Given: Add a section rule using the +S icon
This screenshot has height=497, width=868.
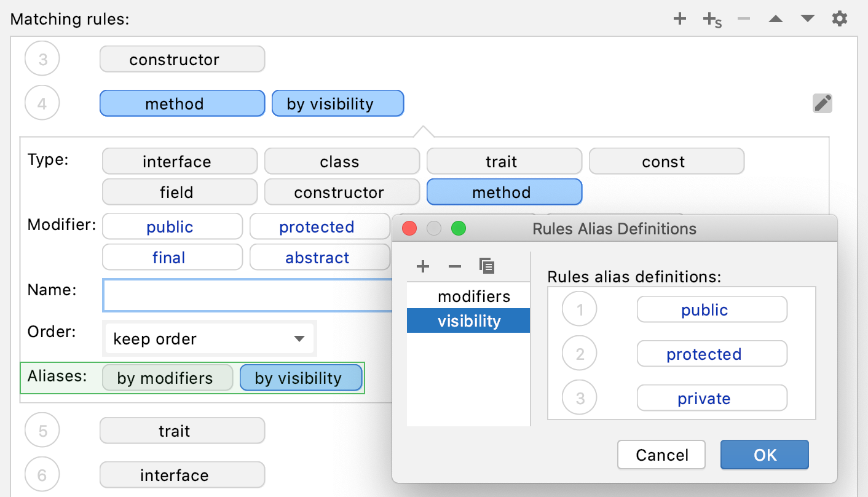Looking at the screenshot, I should point(710,18).
